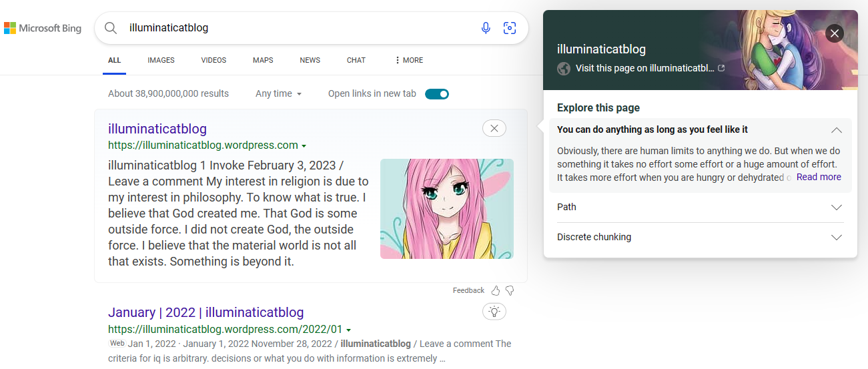
Task: Click 'Explore this page' heading
Action: (598, 108)
